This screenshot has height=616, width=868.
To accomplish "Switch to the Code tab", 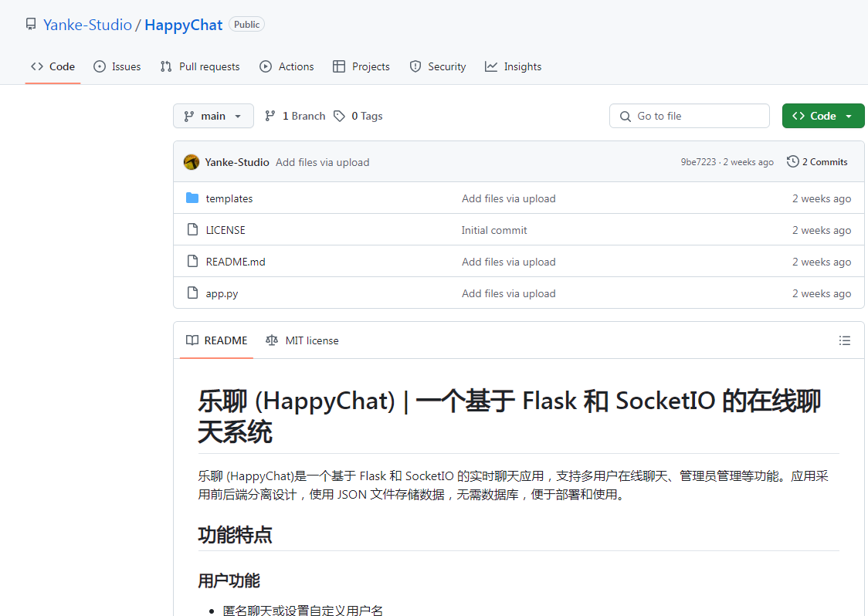I will 53,66.
